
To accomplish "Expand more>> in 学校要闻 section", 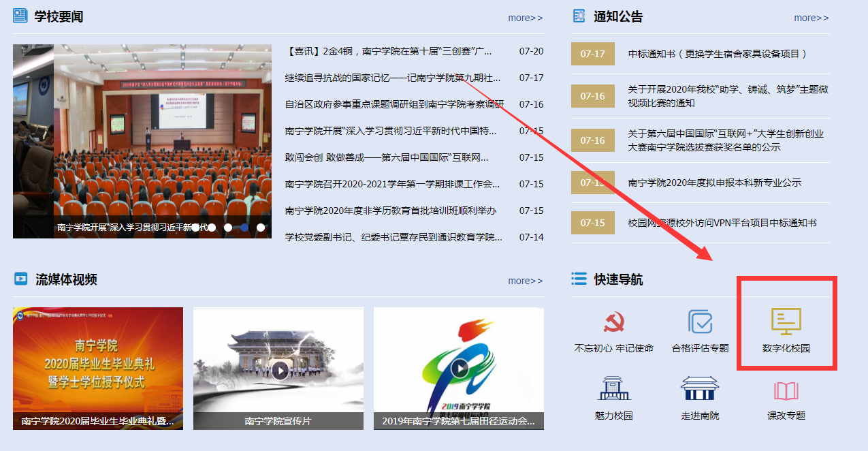I will tap(525, 18).
